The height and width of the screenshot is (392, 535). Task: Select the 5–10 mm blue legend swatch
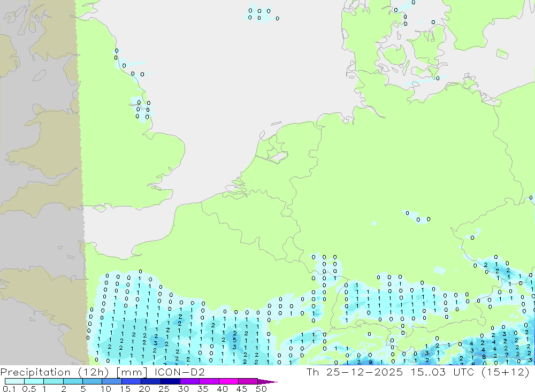[x=93, y=381]
